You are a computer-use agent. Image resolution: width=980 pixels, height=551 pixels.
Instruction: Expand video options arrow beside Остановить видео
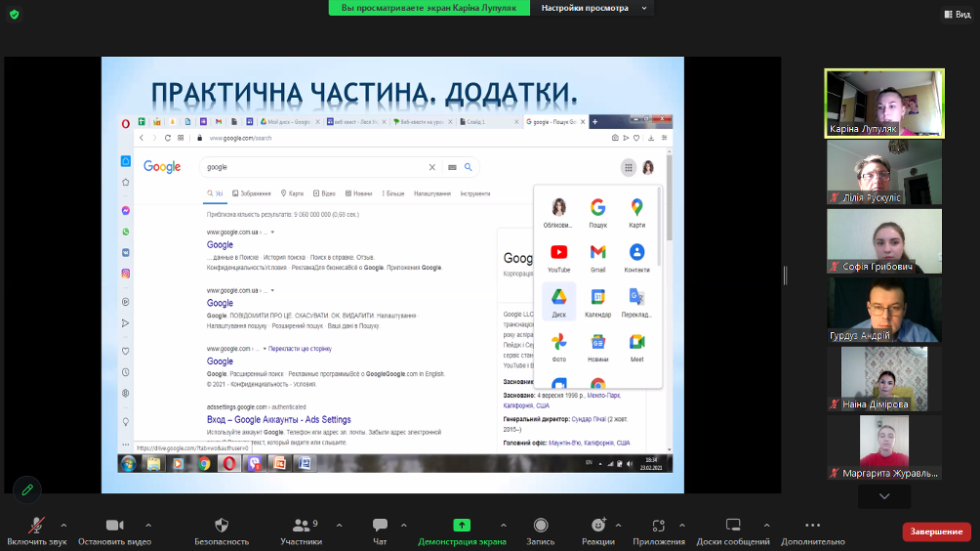click(x=148, y=525)
